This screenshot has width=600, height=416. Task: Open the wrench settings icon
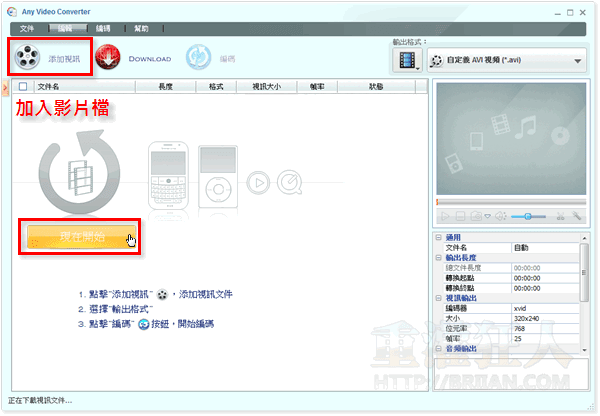[577, 216]
